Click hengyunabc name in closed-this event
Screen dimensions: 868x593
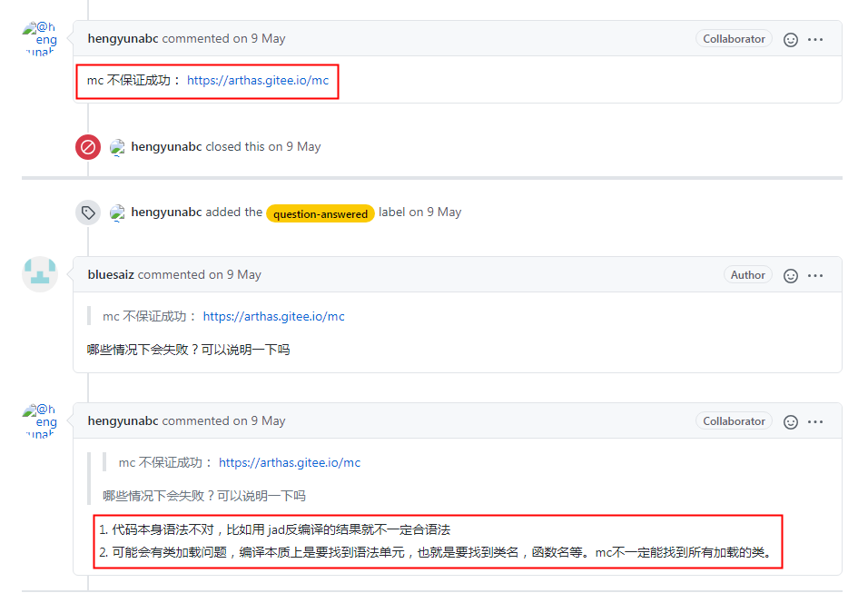(x=166, y=147)
